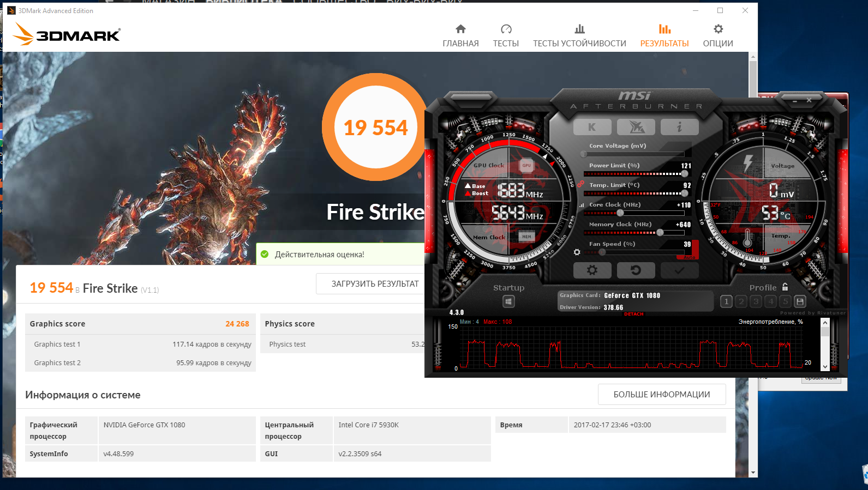Screen dimensions: 868x490
Task: Select the РЕЗУЛЬТАТЫ results tab
Action: (665, 36)
